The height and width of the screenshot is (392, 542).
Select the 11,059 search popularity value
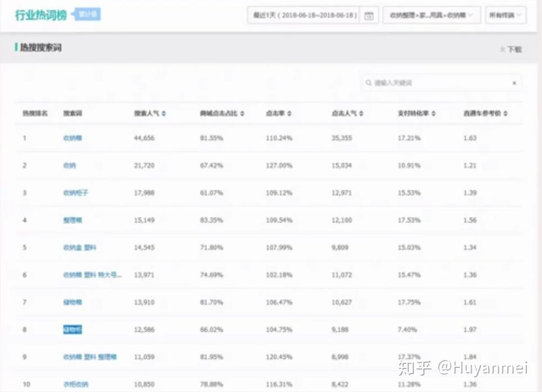pos(144,357)
